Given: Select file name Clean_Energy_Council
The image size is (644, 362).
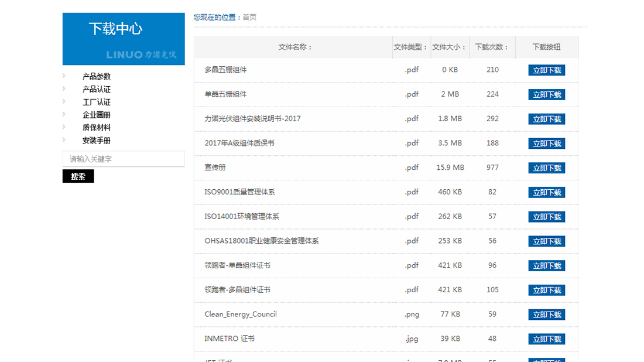Looking at the screenshot, I should coord(241,315).
